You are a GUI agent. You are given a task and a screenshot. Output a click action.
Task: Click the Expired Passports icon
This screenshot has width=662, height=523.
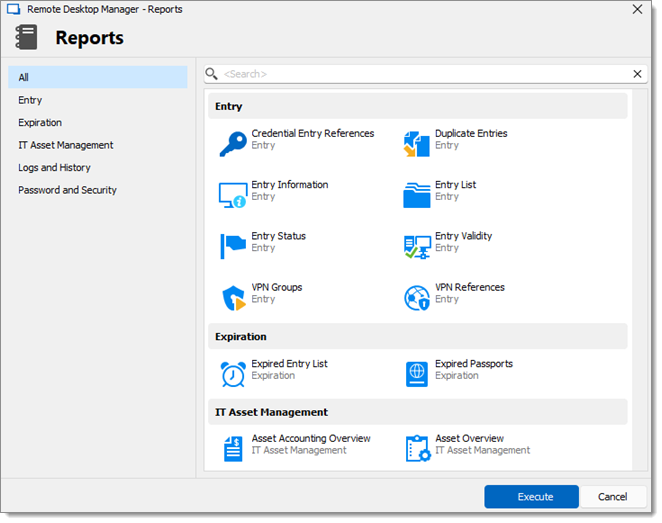click(417, 374)
